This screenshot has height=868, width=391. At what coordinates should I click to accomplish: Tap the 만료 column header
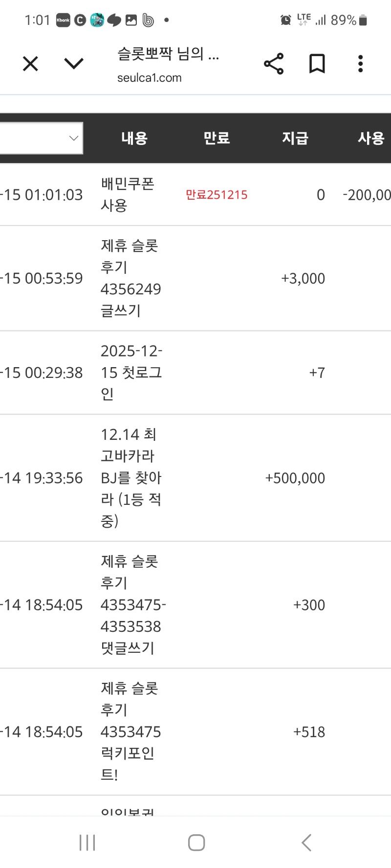point(217,138)
